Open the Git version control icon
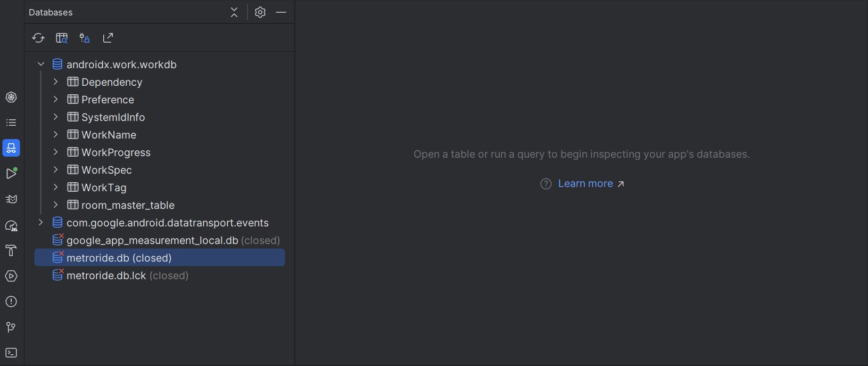The height and width of the screenshot is (366, 868). [x=11, y=327]
